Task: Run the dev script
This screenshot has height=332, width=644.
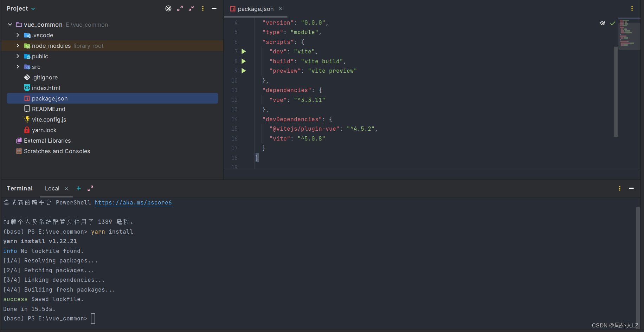Action: [x=244, y=51]
